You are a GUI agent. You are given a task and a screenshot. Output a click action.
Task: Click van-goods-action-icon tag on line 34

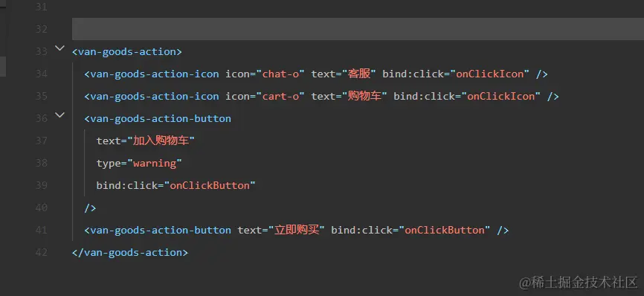coord(155,74)
